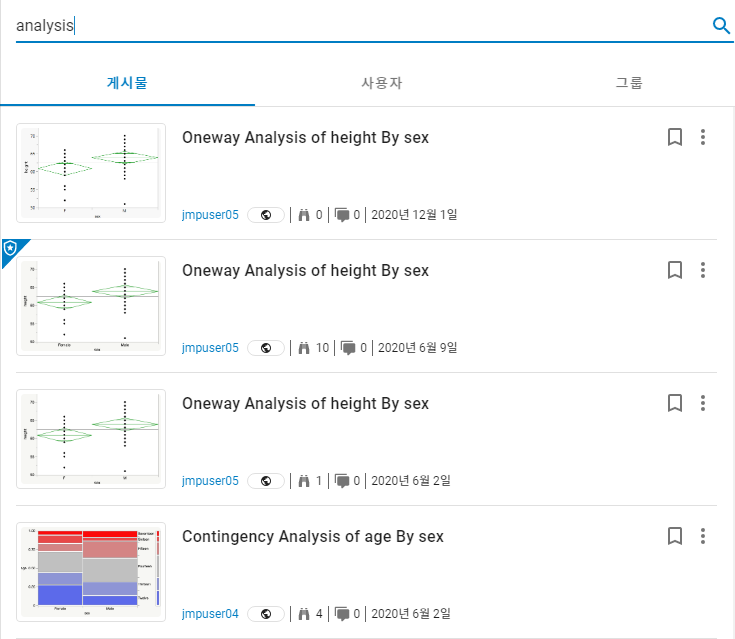This screenshot has height=639, width=735.
Task: Open jmpuser05 profile on June 9 post
Action: [x=210, y=348]
